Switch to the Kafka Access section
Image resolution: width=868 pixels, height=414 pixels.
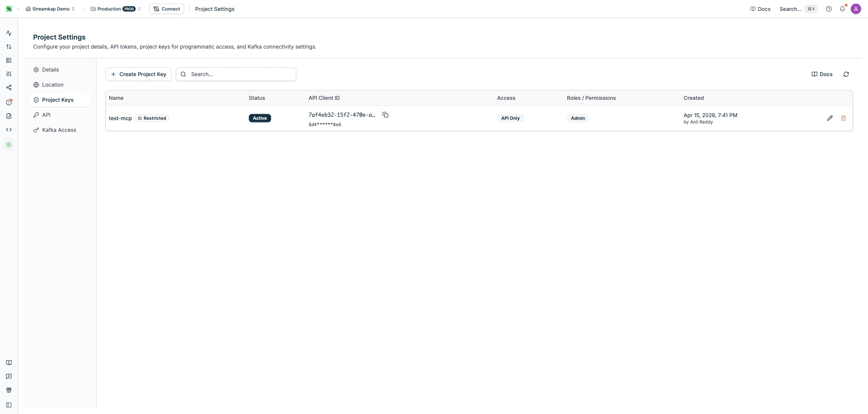[59, 130]
